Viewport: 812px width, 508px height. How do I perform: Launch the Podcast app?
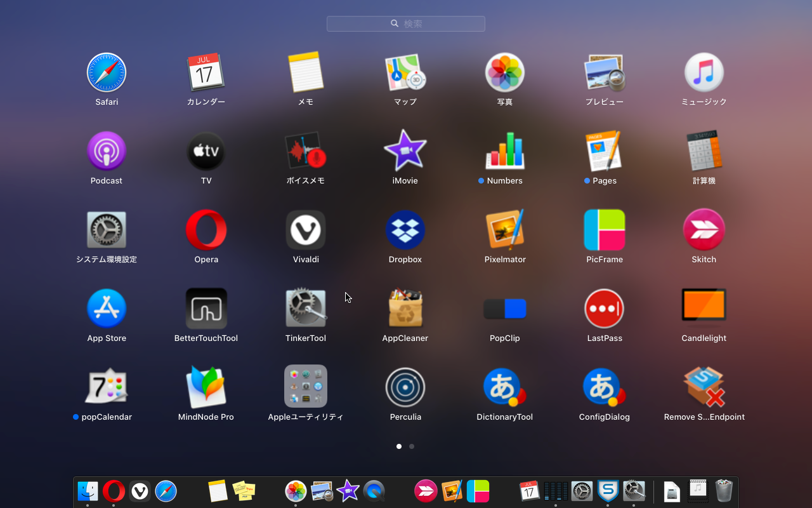(x=107, y=151)
